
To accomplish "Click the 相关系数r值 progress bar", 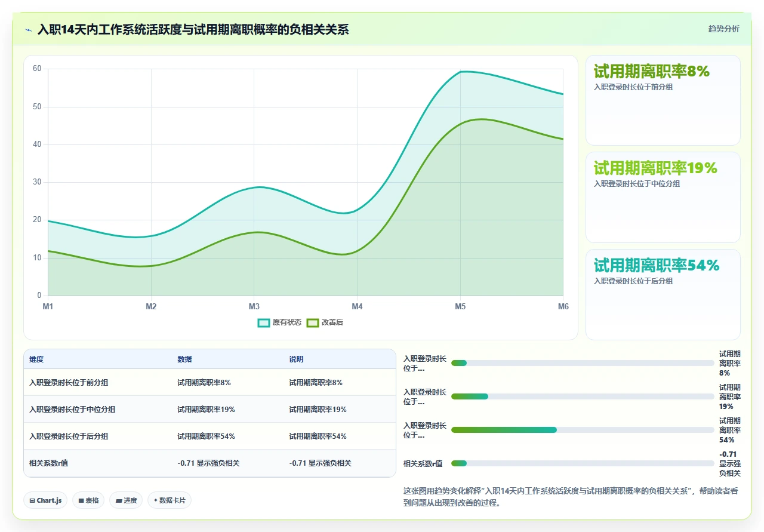I will click(x=583, y=463).
